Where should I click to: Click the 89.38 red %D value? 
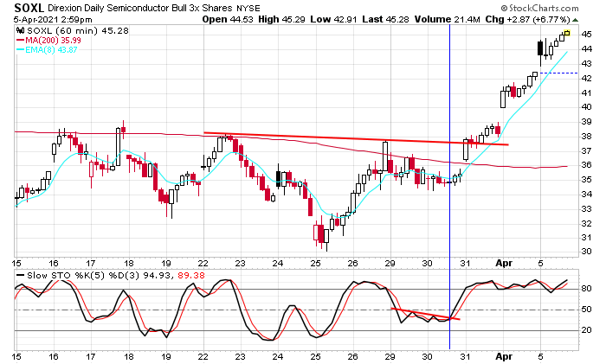pos(191,276)
